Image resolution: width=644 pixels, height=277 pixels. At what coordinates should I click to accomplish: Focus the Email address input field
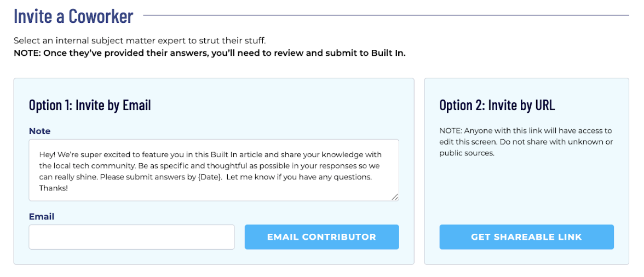(x=131, y=237)
